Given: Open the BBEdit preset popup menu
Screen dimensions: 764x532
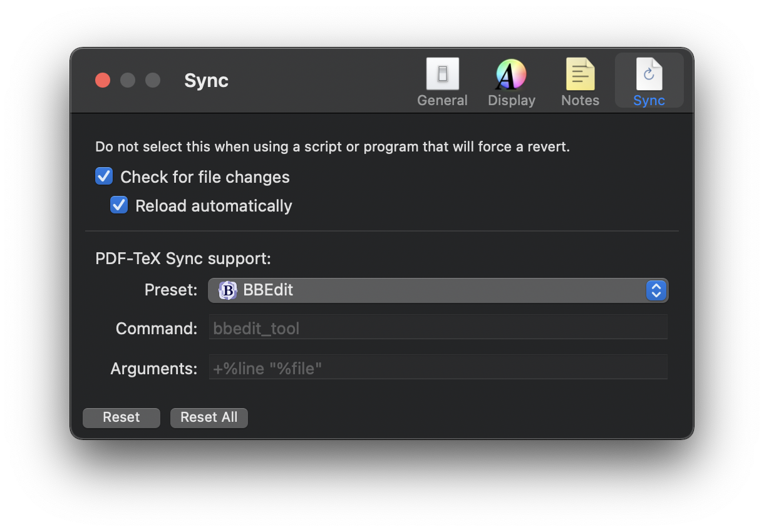Looking at the screenshot, I should (432, 290).
